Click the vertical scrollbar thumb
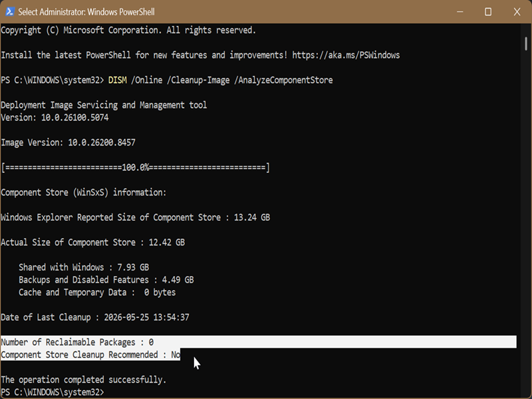This screenshot has width=532, height=399. click(526, 44)
